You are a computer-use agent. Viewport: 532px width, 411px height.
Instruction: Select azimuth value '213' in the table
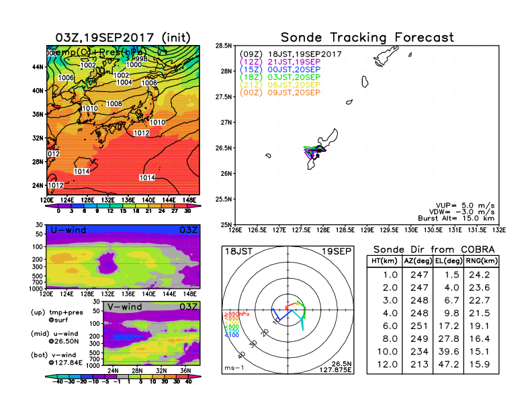(419, 364)
